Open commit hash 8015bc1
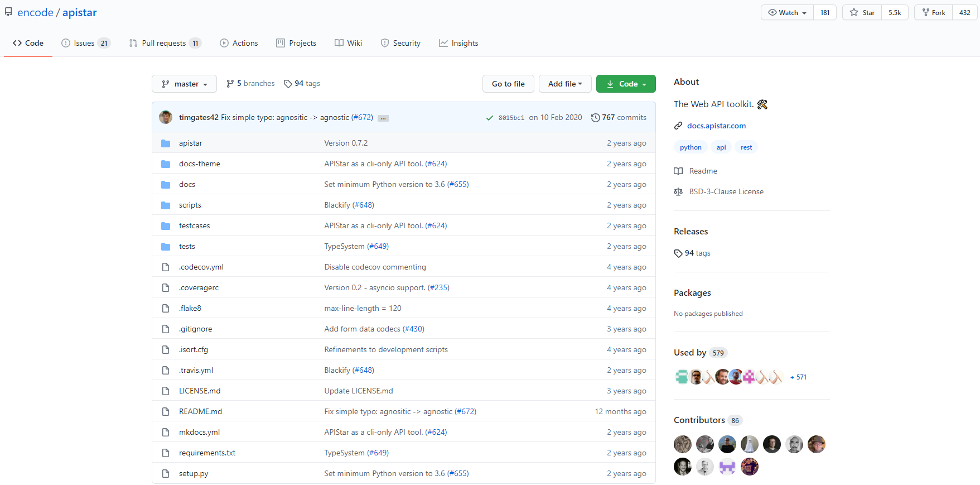 click(x=511, y=118)
